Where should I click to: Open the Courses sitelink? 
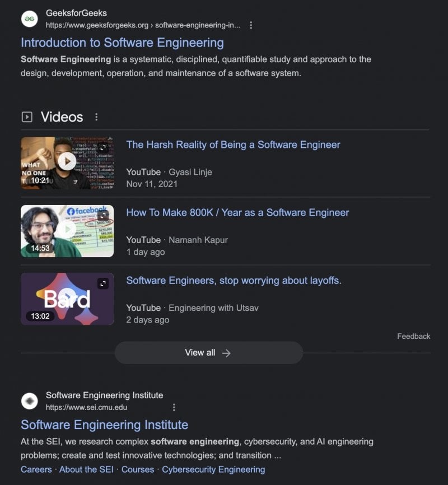pyautogui.click(x=138, y=469)
